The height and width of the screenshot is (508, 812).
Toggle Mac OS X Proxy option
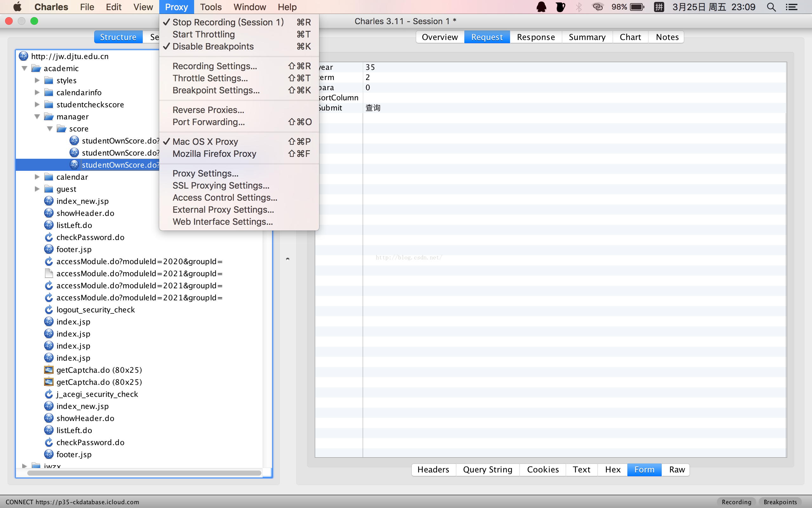(239, 142)
